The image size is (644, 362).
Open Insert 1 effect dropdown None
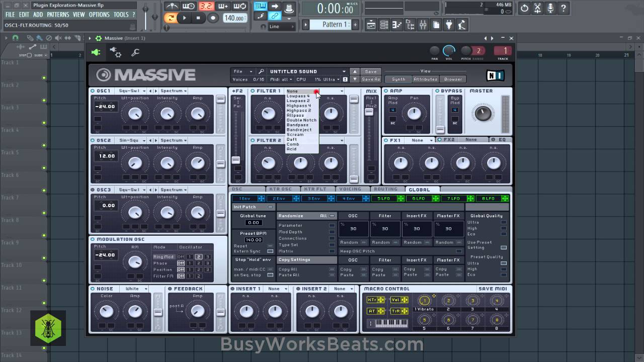point(277,289)
